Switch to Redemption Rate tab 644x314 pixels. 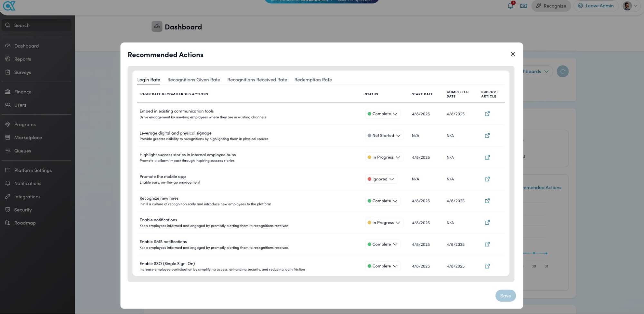point(313,80)
